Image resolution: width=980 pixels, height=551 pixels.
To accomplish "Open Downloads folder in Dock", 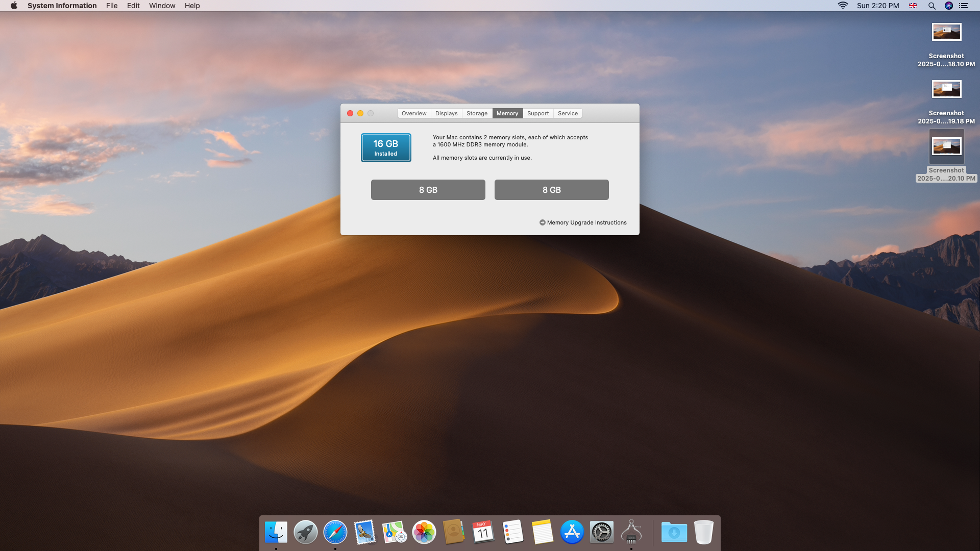I will [674, 532].
